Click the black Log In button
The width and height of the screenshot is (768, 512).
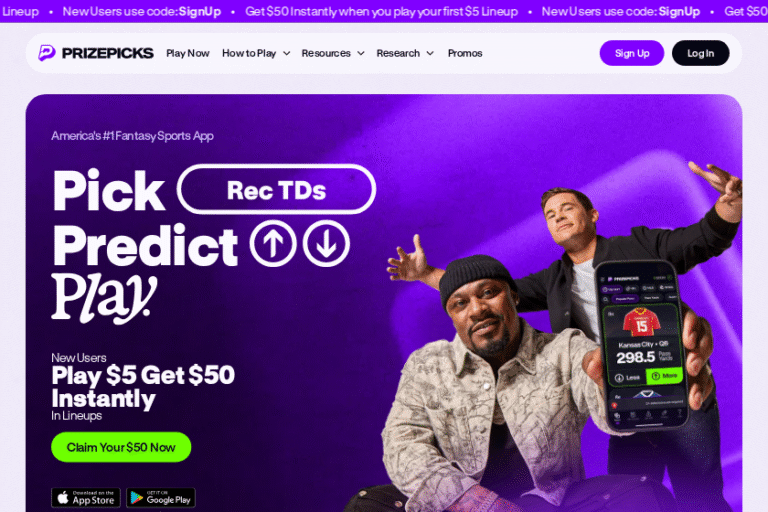pos(700,53)
